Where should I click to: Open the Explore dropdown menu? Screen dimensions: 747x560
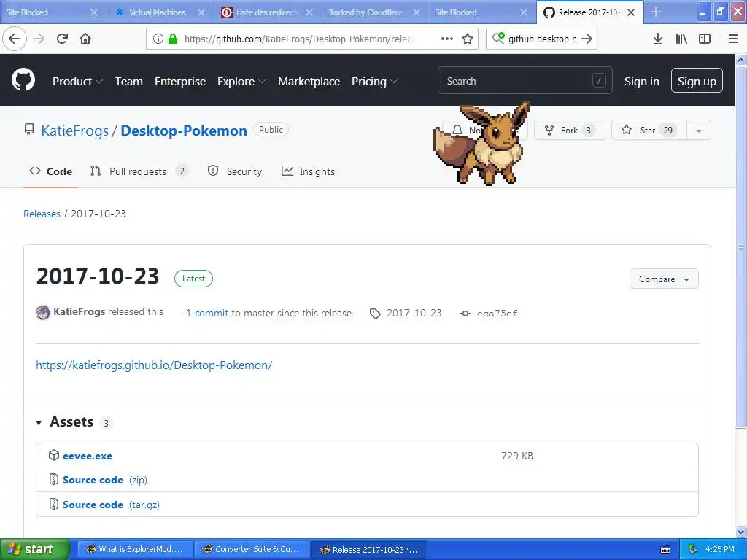(x=241, y=82)
